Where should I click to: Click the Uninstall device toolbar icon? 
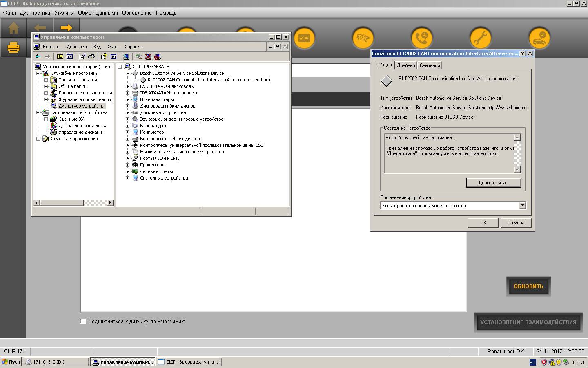click(x=148, y=56)
